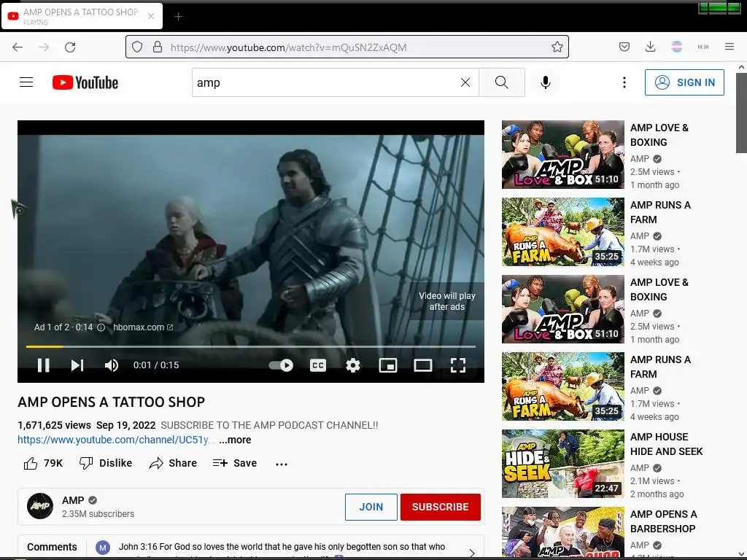Like the video with thumbs up

click(43, 463)
